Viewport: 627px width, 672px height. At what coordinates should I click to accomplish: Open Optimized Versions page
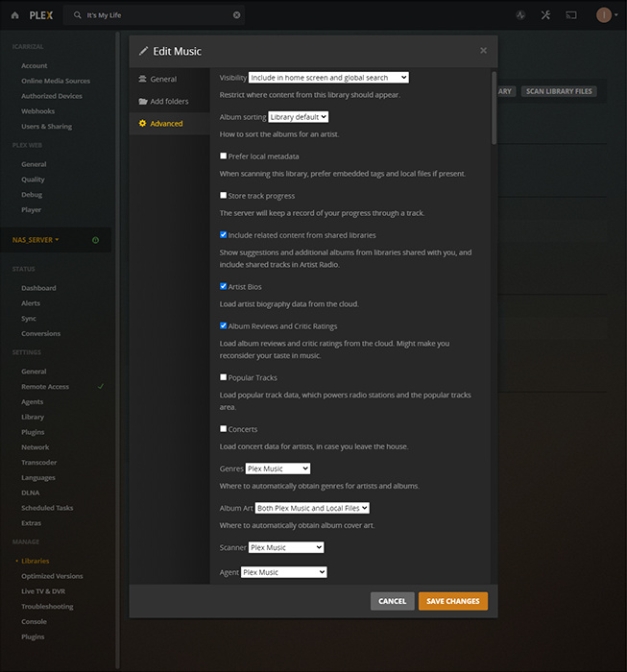(x=52, y=576)
